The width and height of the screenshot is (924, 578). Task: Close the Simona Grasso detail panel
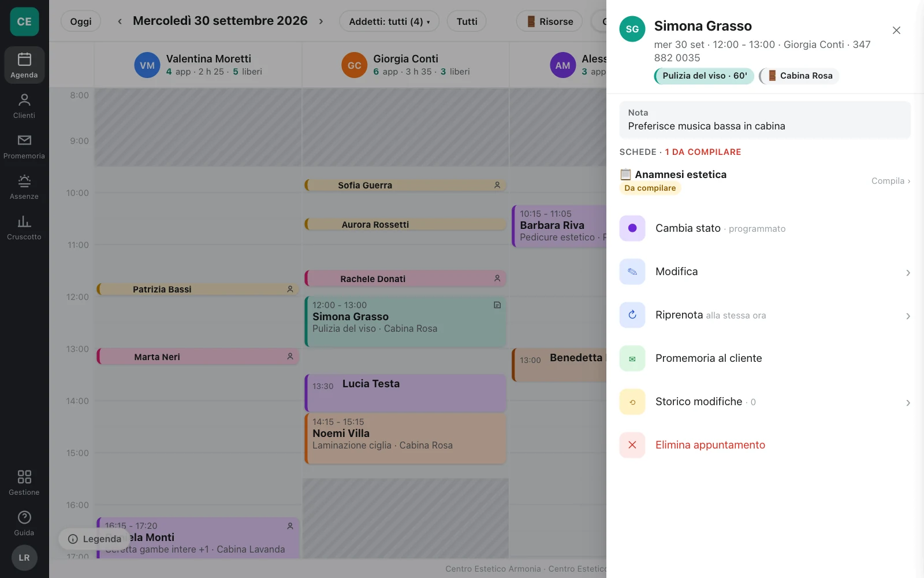pyautogui.click(x=896, y=30)
